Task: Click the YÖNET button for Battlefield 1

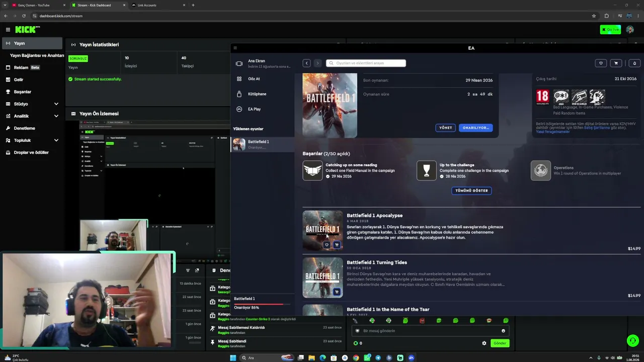Action: point(446,128)
